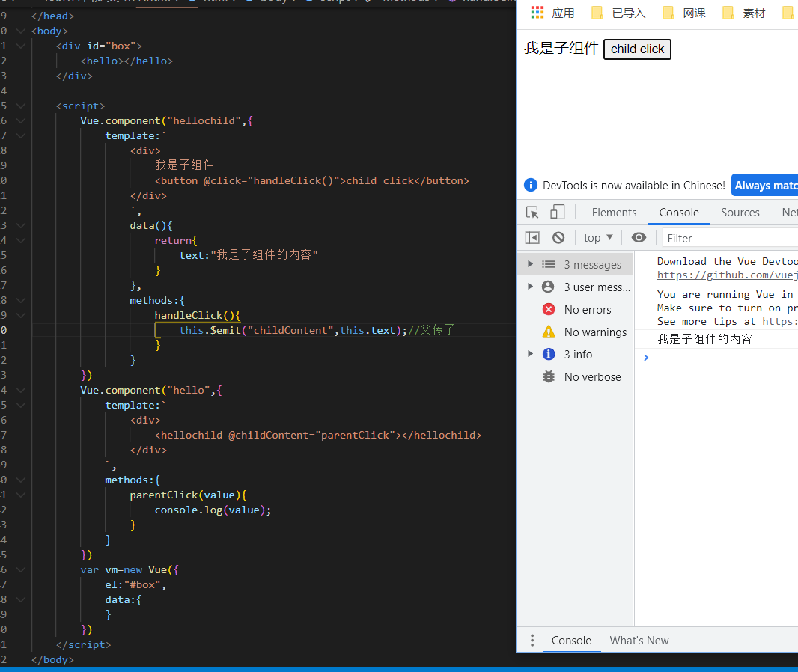Click the this.$emit code line
Screen dimensions: 798x672
(317, 330)
